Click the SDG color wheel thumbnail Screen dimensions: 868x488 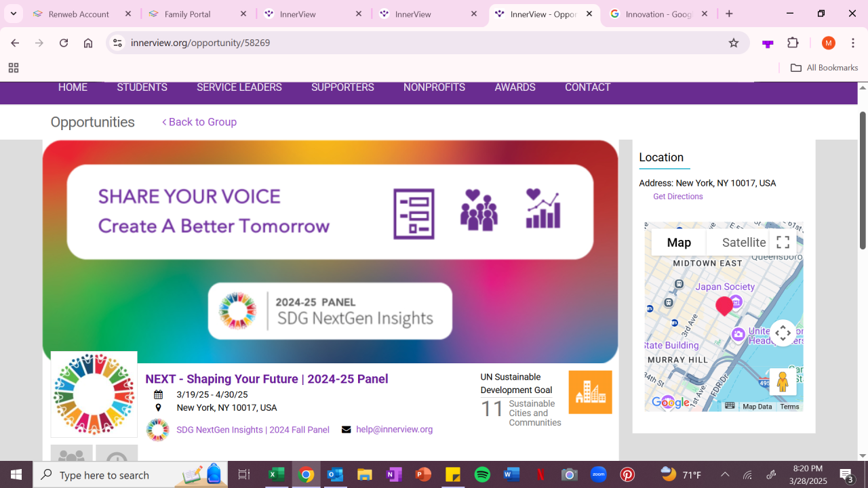pos(94,394)
